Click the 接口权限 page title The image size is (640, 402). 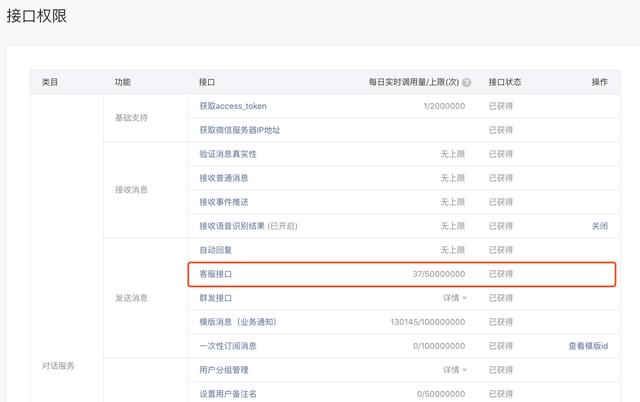[x=38, y=15]
